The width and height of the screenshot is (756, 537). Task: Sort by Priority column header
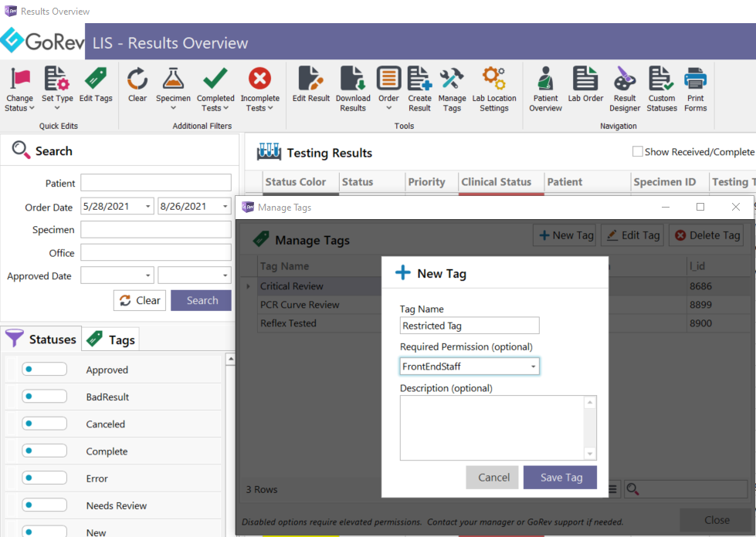point(427,182)
